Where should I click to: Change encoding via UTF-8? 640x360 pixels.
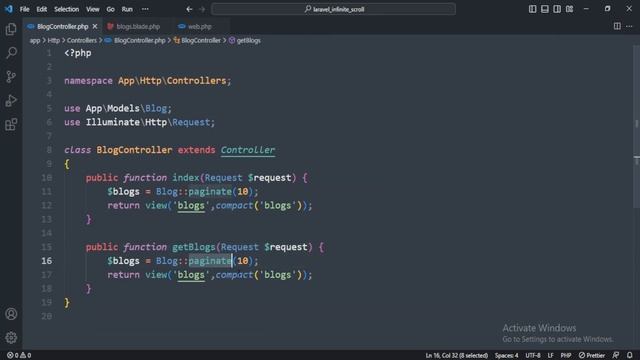(x=533, y=355)
